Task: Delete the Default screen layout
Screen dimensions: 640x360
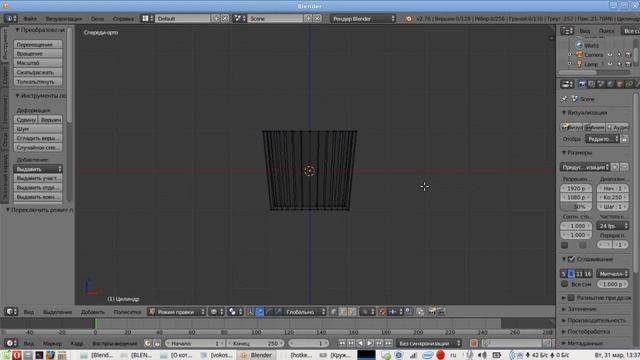Action: pos(224,18)
